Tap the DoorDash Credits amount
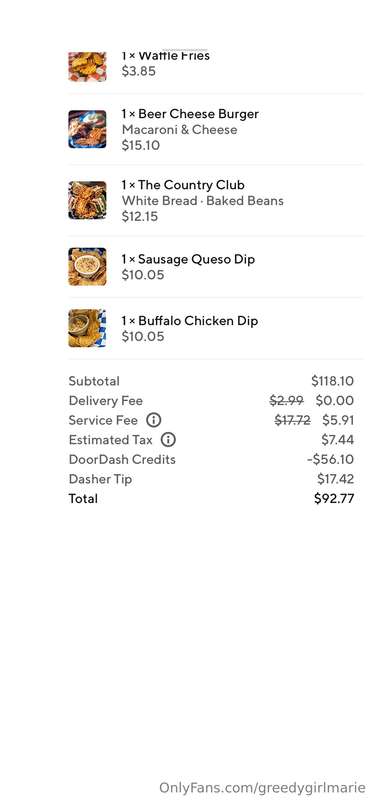This screenshot has height=800, width=370. point(330,459)
